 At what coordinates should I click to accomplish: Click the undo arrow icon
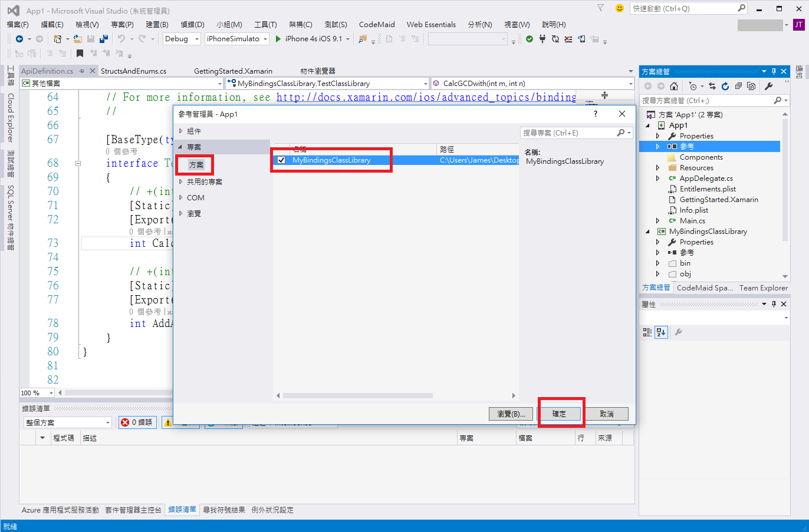point(121,39)
